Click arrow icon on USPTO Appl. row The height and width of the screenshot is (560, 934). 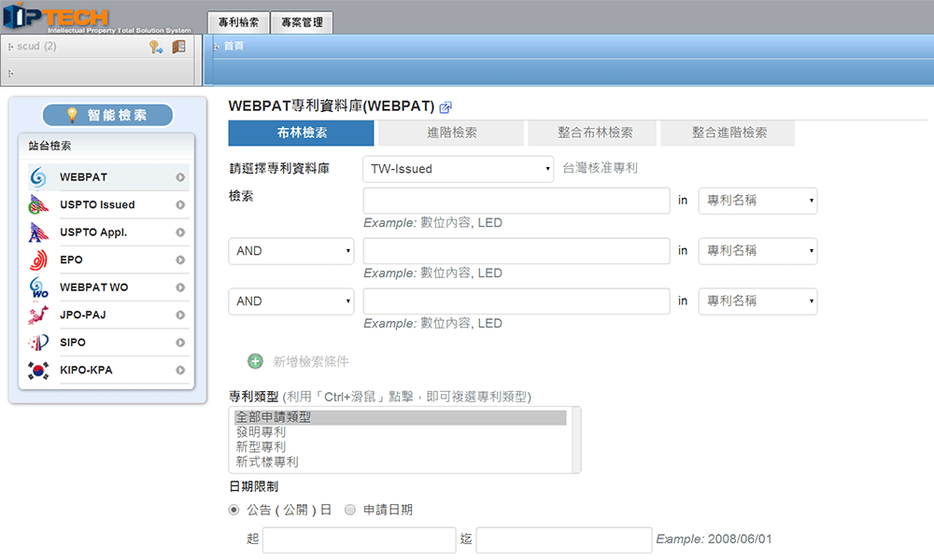click(180, 232)
